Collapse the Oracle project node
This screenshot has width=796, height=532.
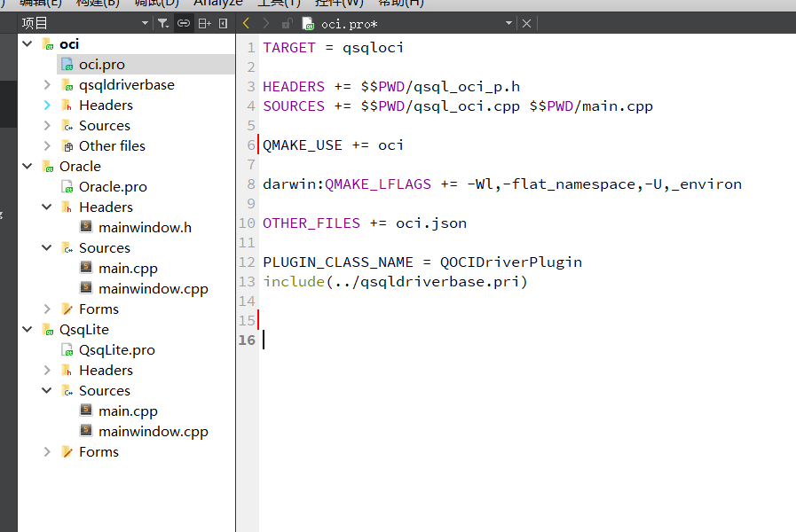(x=28, y=167)
